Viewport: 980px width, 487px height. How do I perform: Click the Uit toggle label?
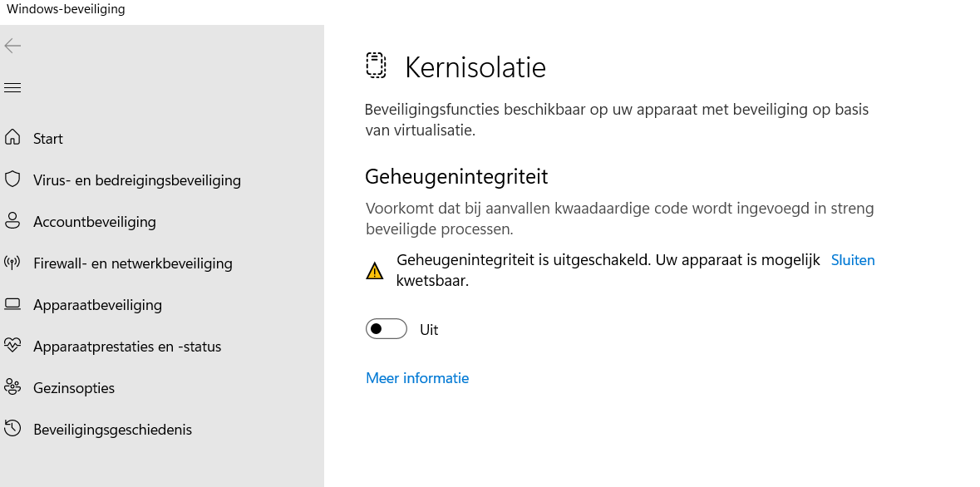(x=429, y=330)
